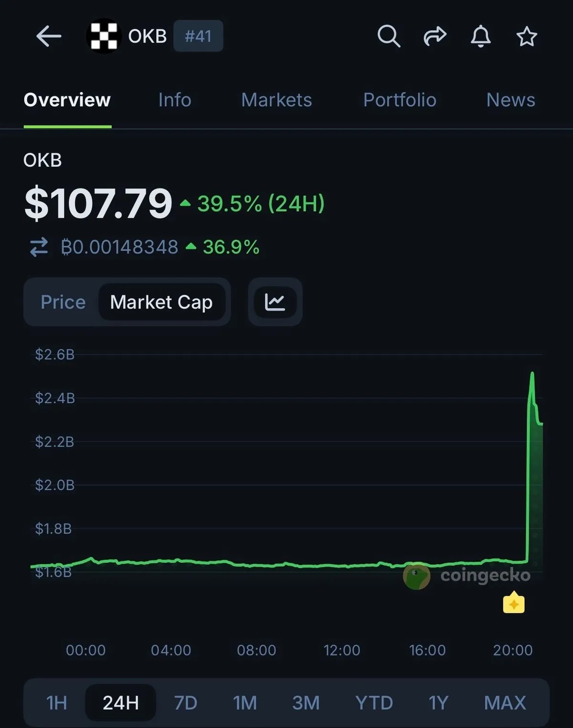Tap the #41 rank badge
The width and height of the screenshot is (573, 728).
pos(198,36)
